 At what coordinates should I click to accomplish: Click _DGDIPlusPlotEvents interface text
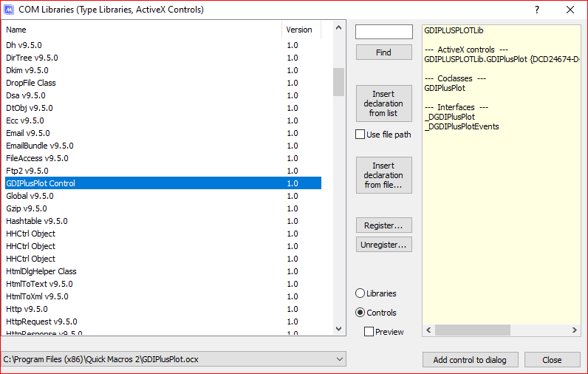pyautogui.click(x=462, y=127)
